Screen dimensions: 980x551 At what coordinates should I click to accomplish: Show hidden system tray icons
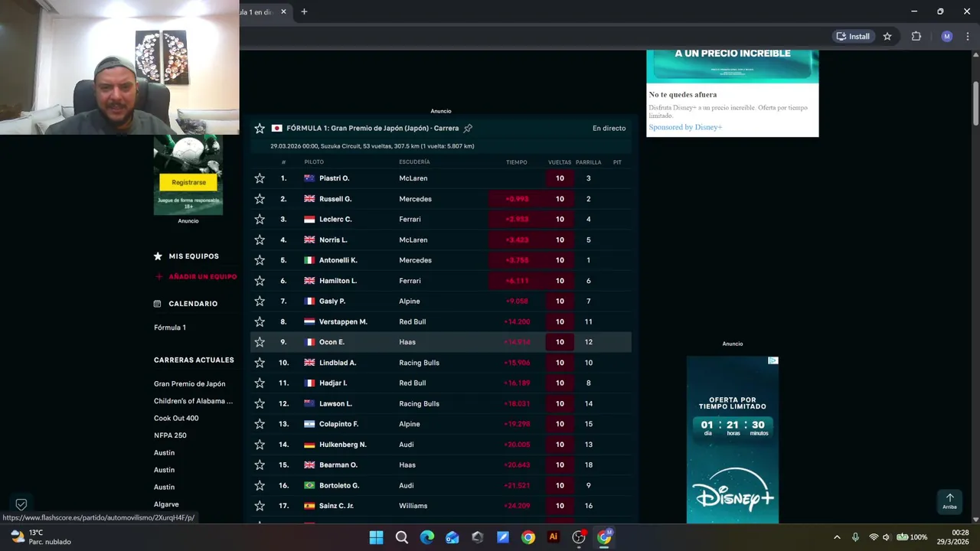(x=837, y=537)
